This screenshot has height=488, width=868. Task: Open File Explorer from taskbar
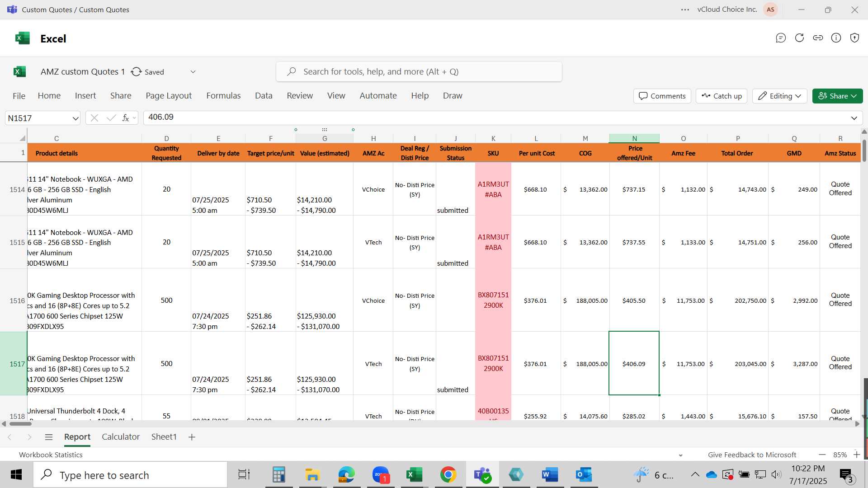click(312, 474)
